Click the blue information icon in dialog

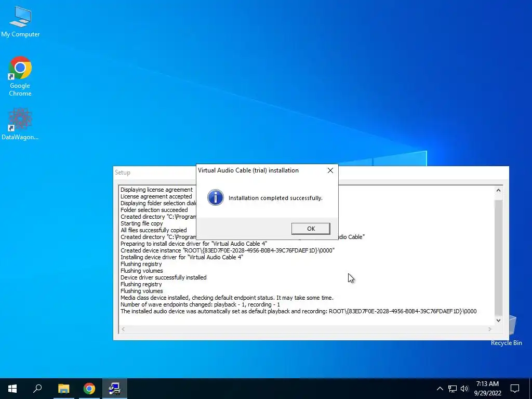(x=216, y=197)
